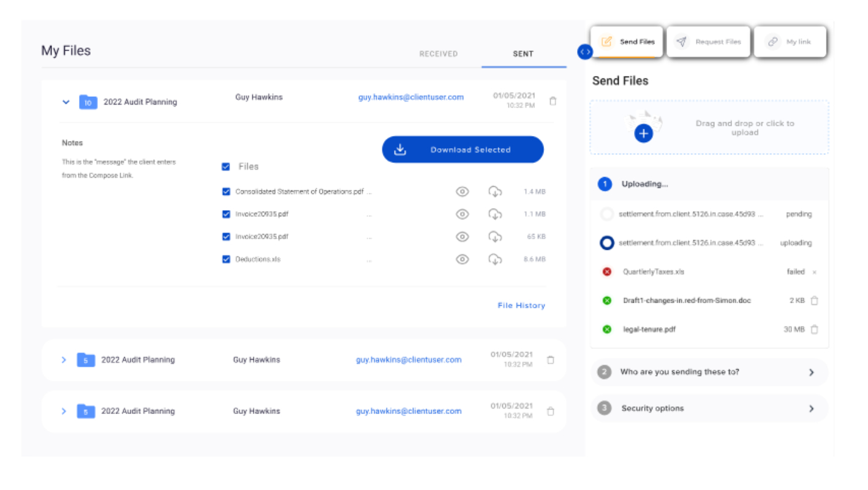
Task: Preview Consolidated Statement of Operations.pdf with the eye icon
Action: pyautogui.click(x=462, y=192)
